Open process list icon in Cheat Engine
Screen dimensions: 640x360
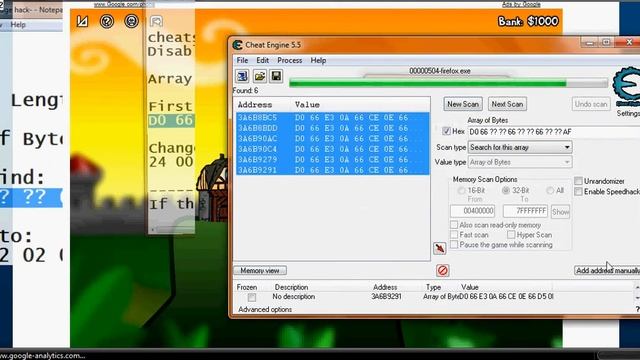pyautogui.click(x=242, y=76)
